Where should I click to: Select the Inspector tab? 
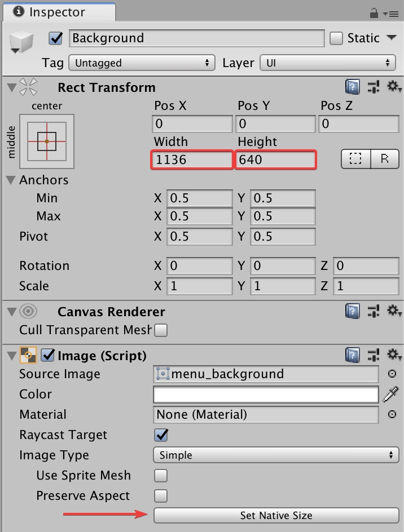pos(58,12)
